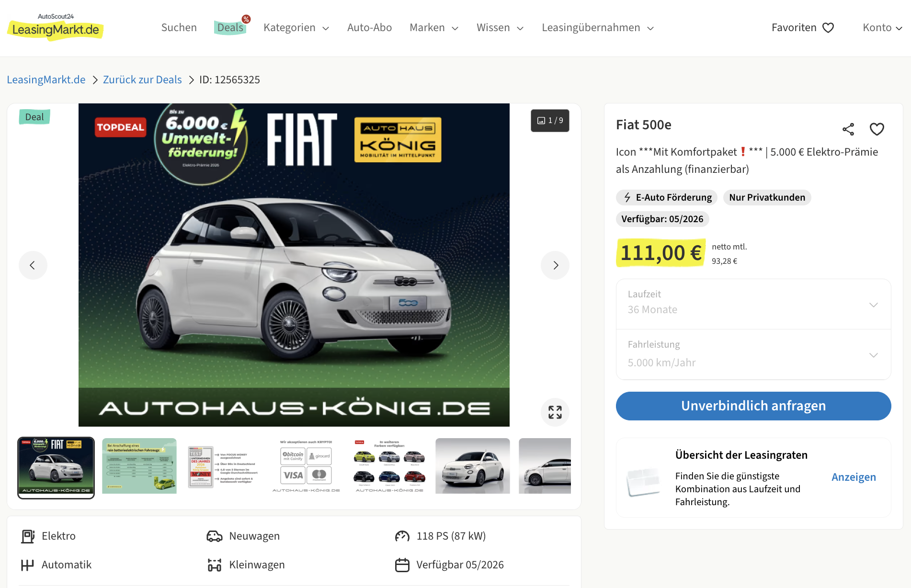911x588 pixels.
Task: Expand the Fahrleistung 5.000 km/Jahr dropdown
Action: click(x=753, y=355)
